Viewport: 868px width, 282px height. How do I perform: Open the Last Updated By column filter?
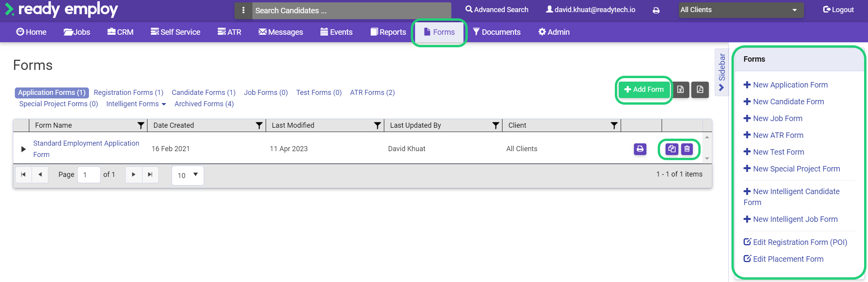tap(495, 125)
